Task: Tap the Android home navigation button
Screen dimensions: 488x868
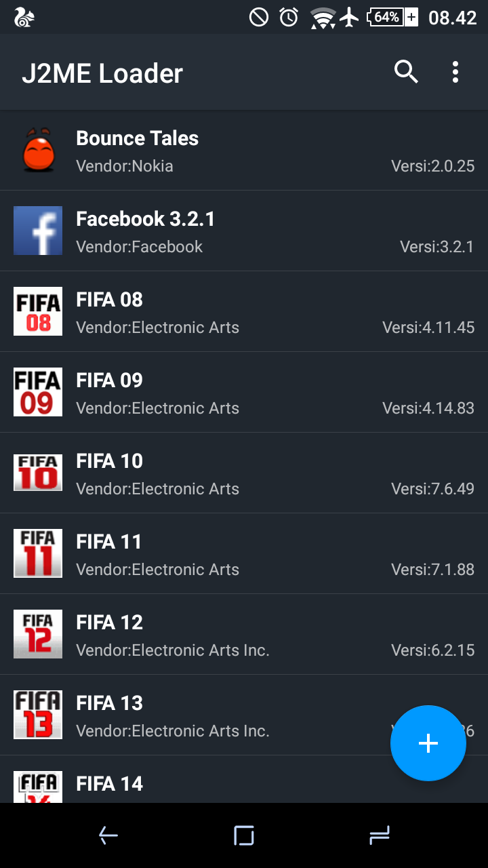Action: 244,835
